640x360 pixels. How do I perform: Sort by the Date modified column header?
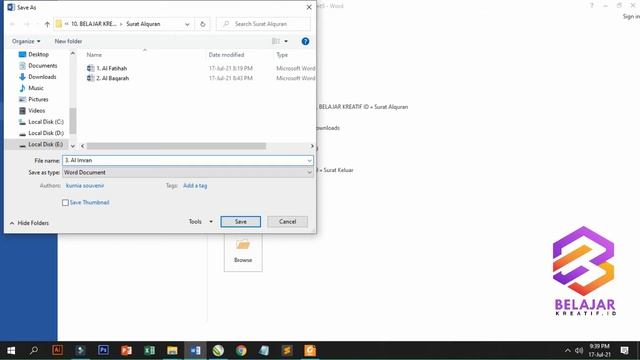point(226,55)
